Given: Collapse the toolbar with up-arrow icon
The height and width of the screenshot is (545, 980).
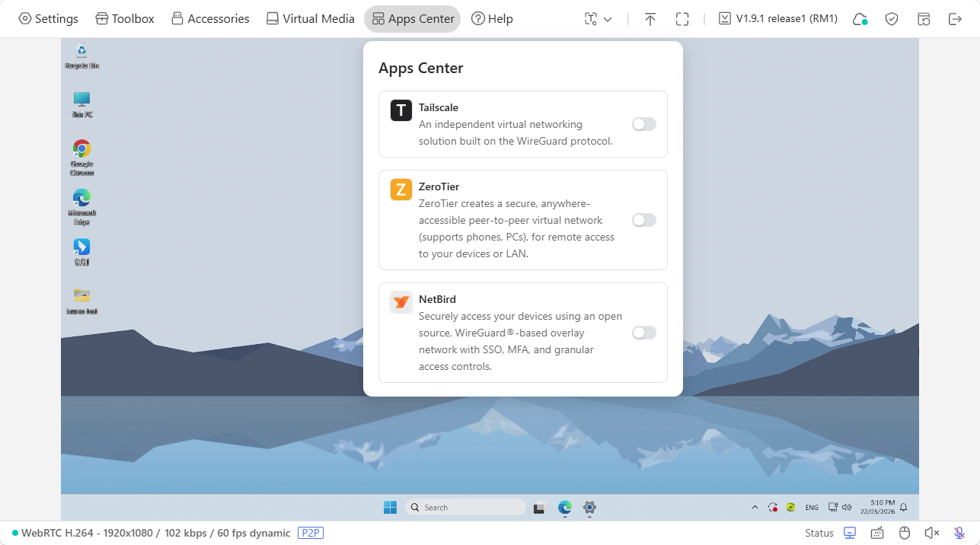Looking at the screenshot, I should 650,19.
